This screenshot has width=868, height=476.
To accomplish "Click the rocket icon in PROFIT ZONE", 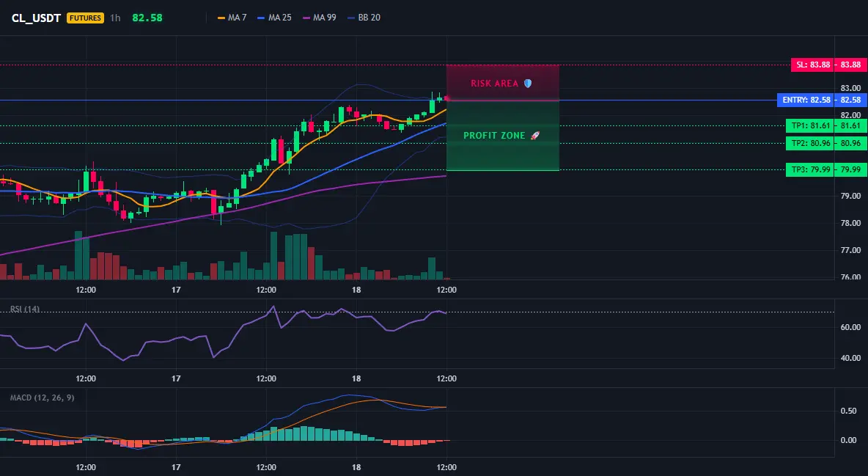I will [x=534, y=135].
